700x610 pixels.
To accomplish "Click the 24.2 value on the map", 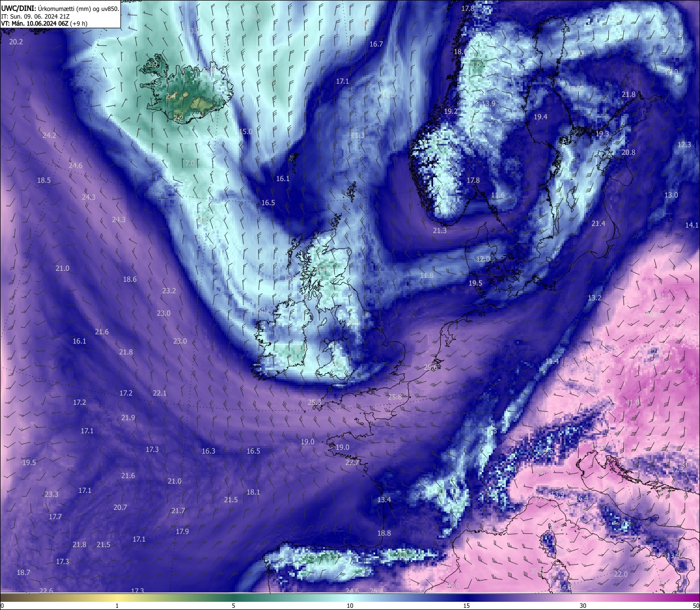I will pos(50,135).
